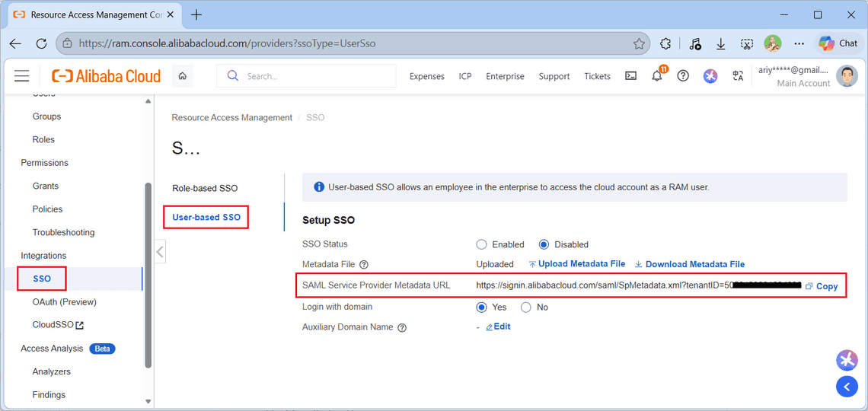Select the Enabled SSO status radio
This screenshot has height=411, width=868.
[481, 244]
